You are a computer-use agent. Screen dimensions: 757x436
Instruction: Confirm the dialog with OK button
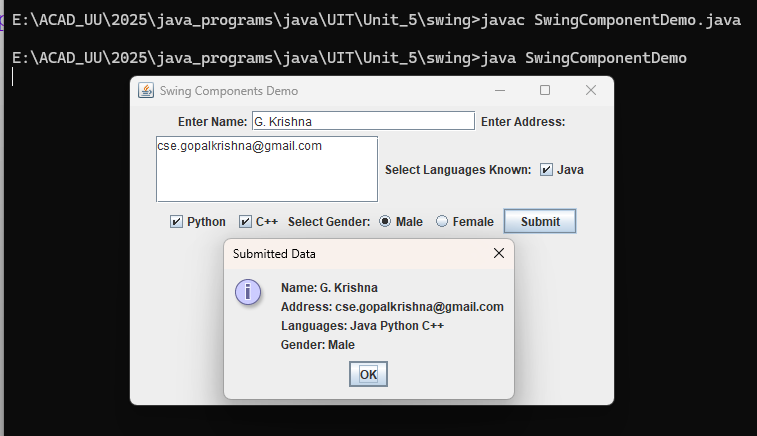(x=368, y=374)
